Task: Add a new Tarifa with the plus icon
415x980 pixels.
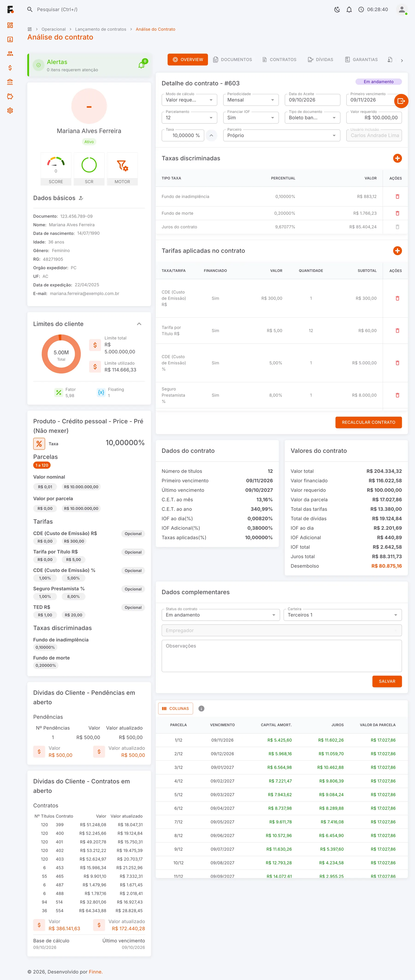Action: [x=397, y=251]
